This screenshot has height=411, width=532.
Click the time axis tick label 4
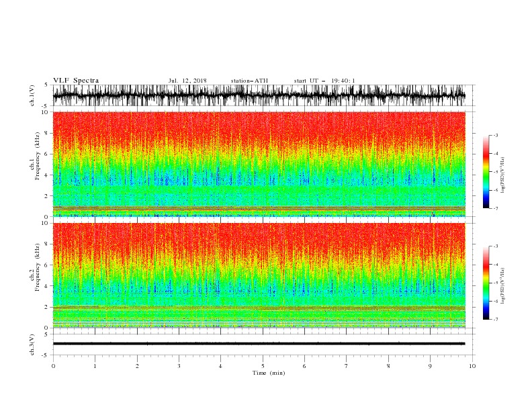(x=220, y=366)
